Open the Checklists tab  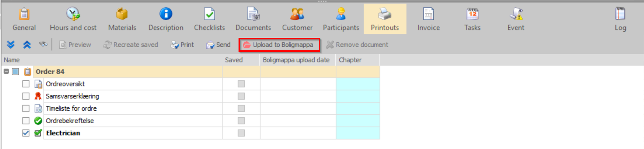click(x=209, y=19)
